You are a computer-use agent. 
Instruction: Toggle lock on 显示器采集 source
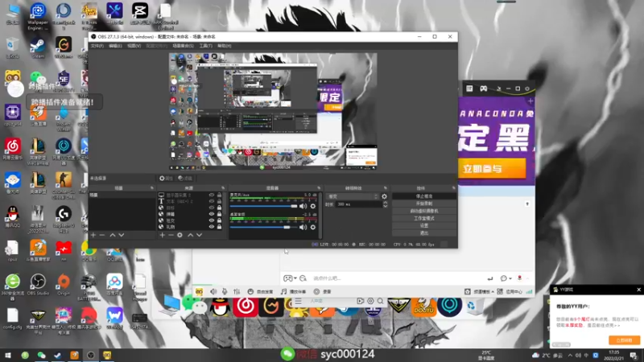219,195
